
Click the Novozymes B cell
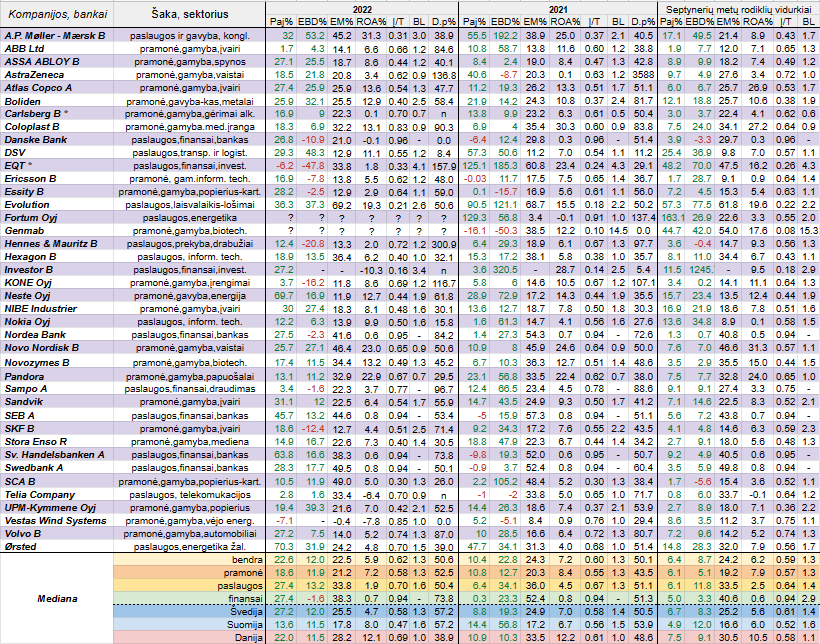57,363
